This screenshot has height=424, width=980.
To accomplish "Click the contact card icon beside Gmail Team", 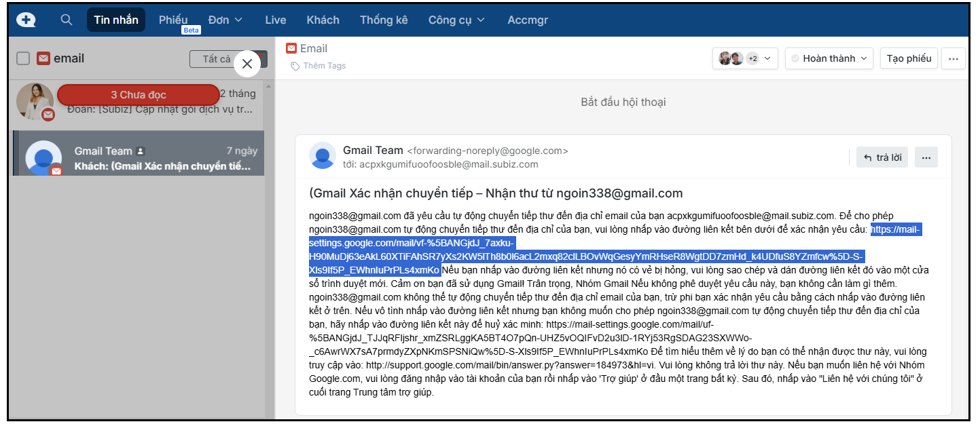I will coord(141,151).
